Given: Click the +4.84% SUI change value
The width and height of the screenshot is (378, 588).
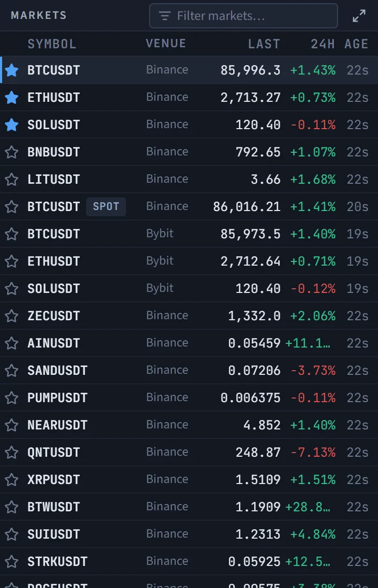Looking at the screenshot, I should tap(313, 534).
